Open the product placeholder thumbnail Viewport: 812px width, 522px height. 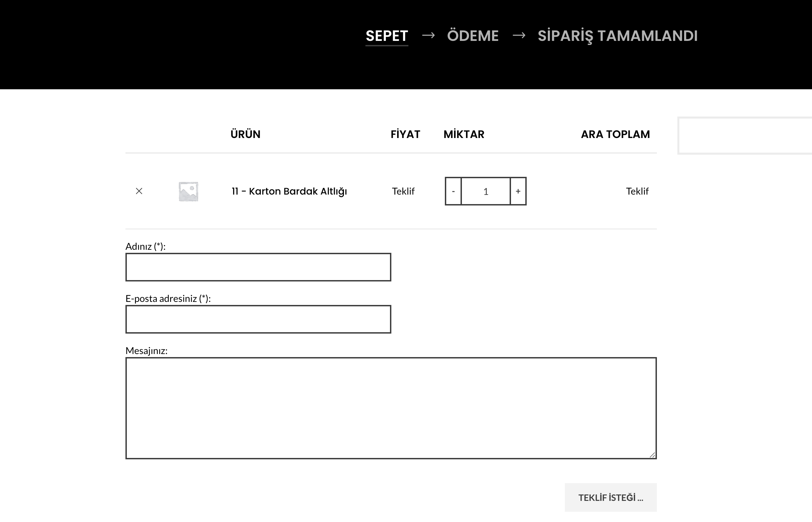(x=189, y=191)
